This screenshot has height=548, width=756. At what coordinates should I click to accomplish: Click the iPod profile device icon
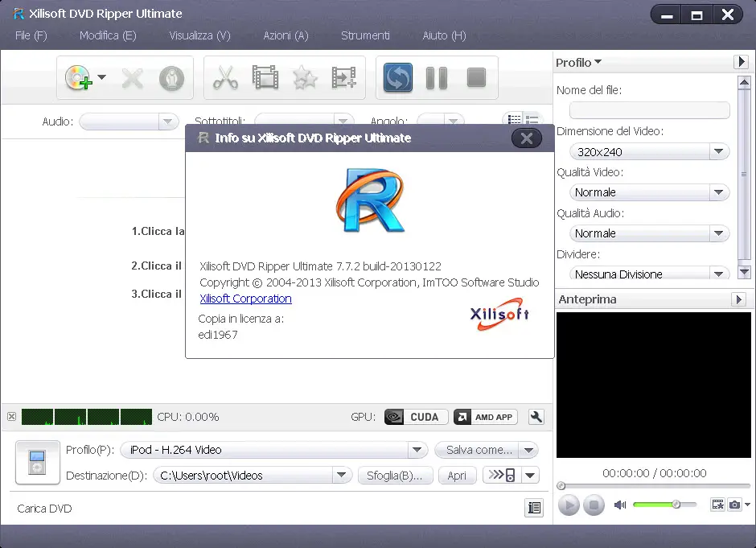[x=38, y=462]
